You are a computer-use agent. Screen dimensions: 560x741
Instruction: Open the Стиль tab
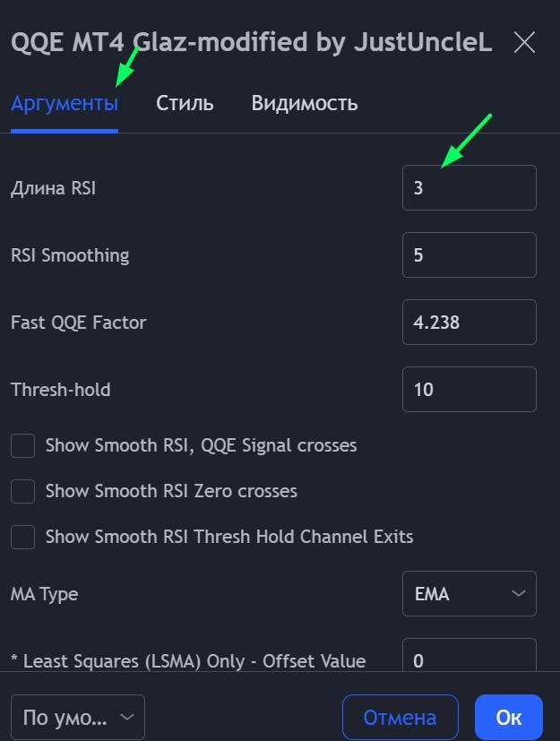click(185, 103)
